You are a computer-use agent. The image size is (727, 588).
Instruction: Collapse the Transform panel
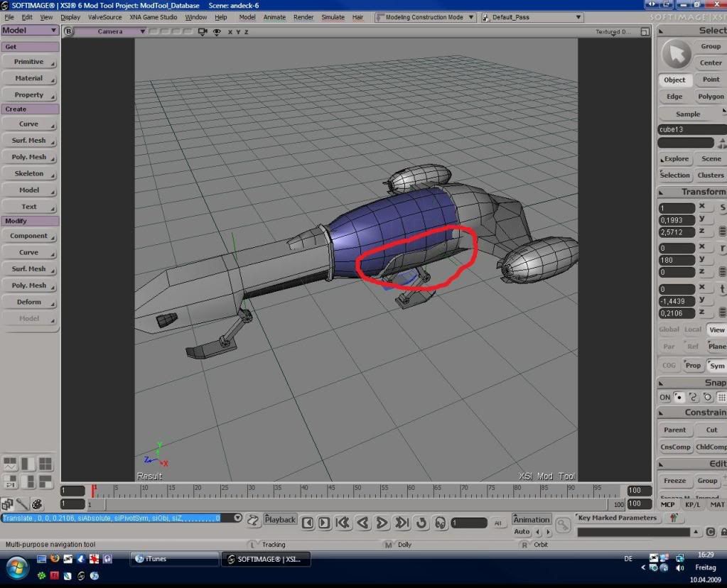(661, 192)
